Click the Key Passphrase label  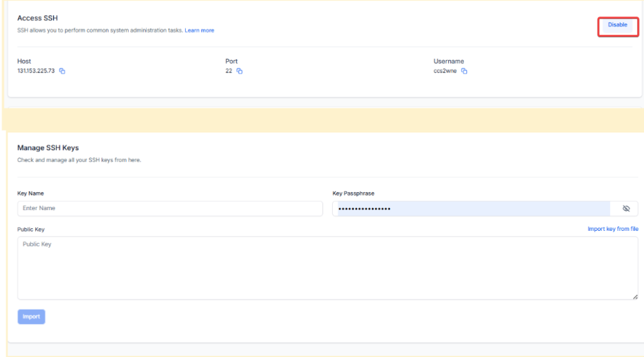[353, 194]
